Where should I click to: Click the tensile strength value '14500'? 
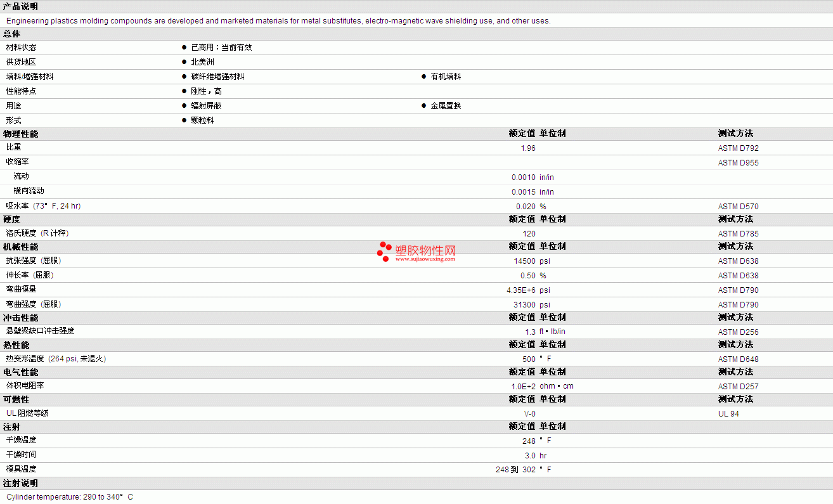[x=525, y=261]
